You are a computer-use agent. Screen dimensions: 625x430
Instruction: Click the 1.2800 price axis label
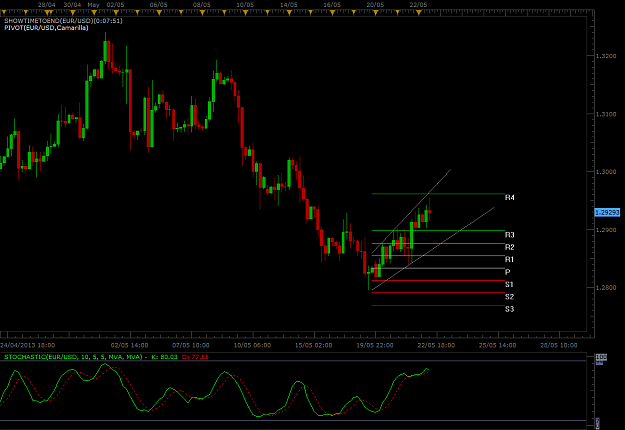[606, 288]
